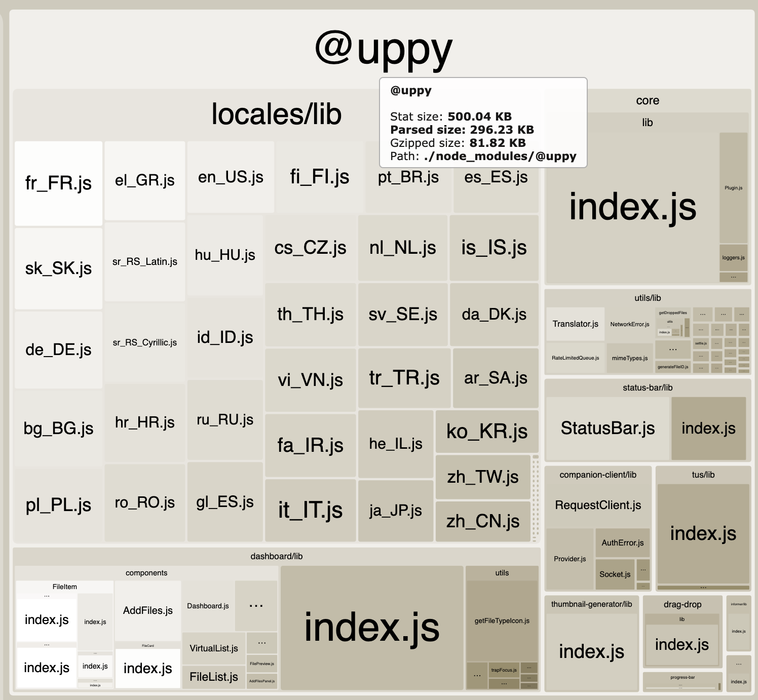758x700 pixels.
Task: Select index.js inside thumbnail-generator/lib
Action: pyautogui.click(x=591, y=652)
